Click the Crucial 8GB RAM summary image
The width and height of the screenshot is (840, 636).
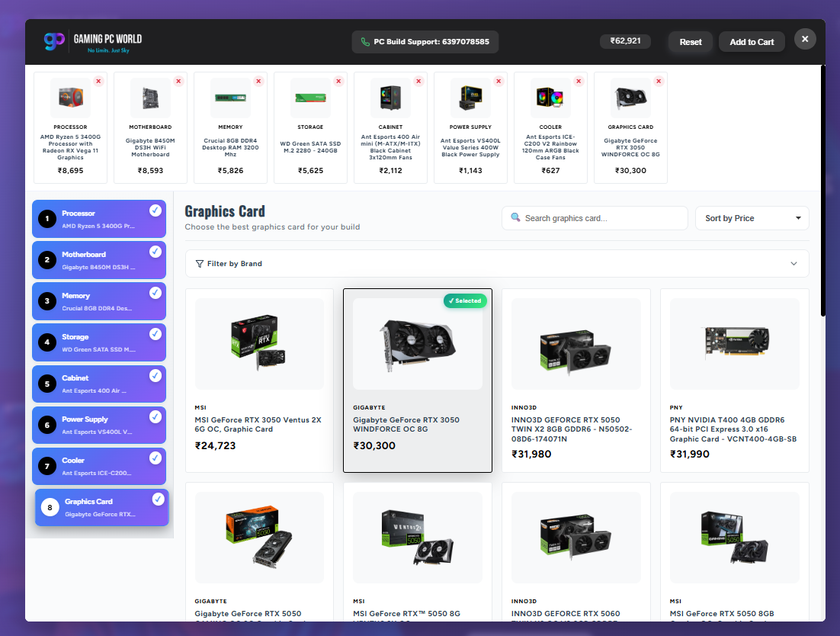pyautogui.click(x=230, y=98)
